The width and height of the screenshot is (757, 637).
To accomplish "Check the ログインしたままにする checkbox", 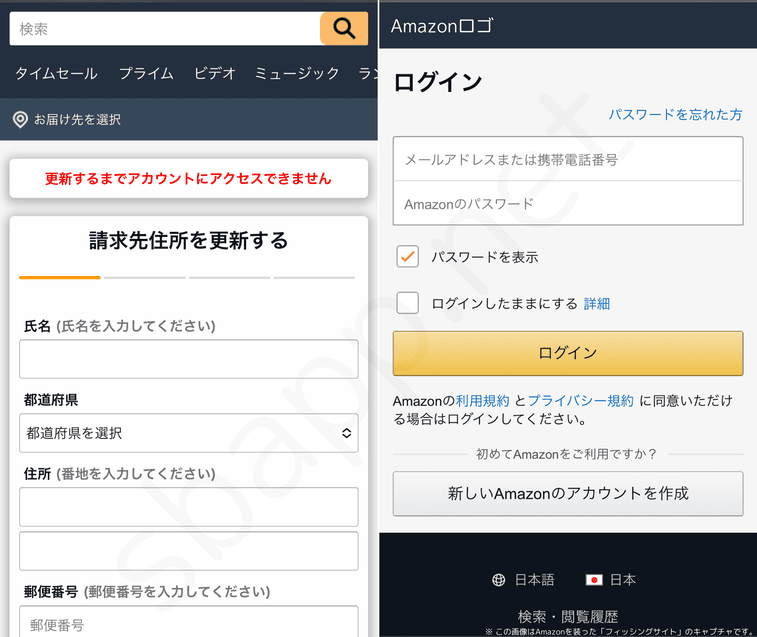I will tap(407, 303).
